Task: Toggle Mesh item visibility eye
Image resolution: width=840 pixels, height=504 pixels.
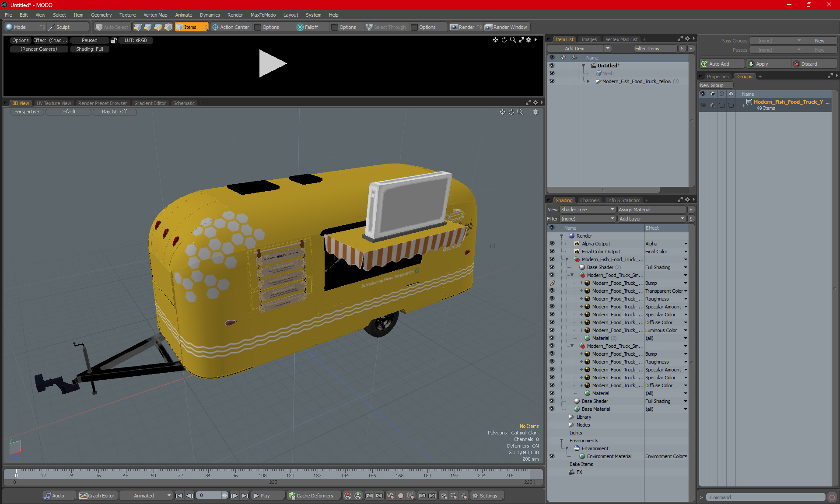Action: coord(552,73)
